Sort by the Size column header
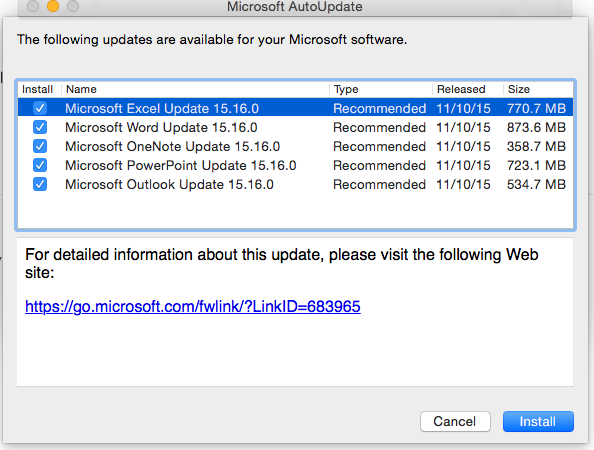 click(538, 89)
